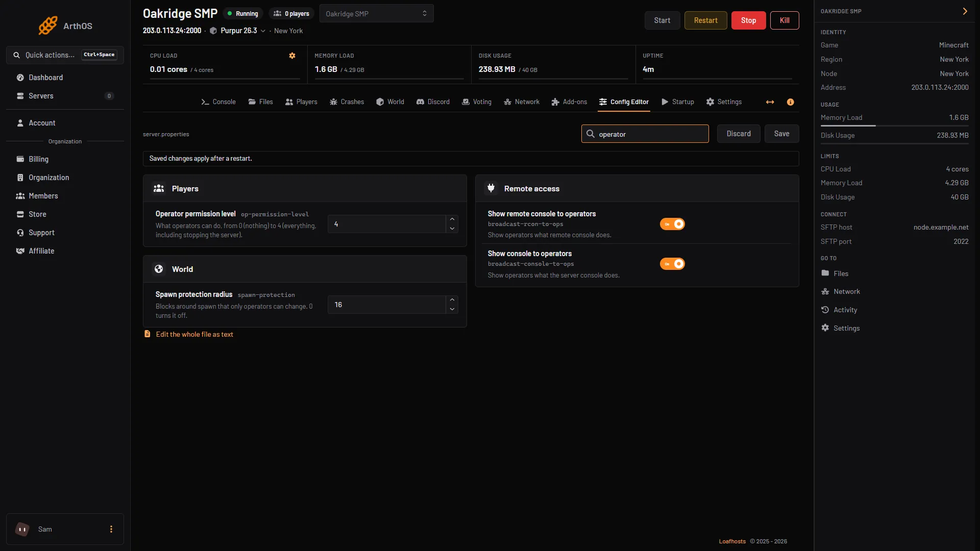The height and width of the screenshot is (551, 980).
Task: Open Activity shortcut in Go To list
Action: tap(839, 310)
